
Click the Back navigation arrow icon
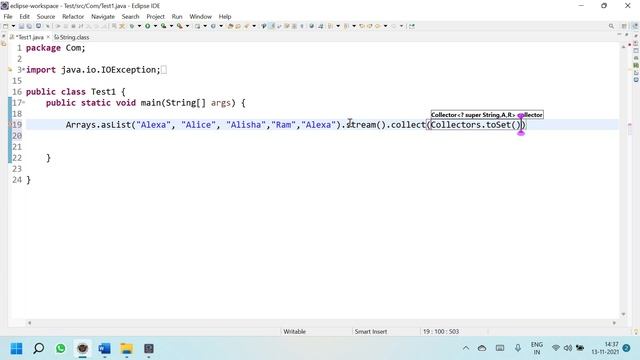point(378,26)
